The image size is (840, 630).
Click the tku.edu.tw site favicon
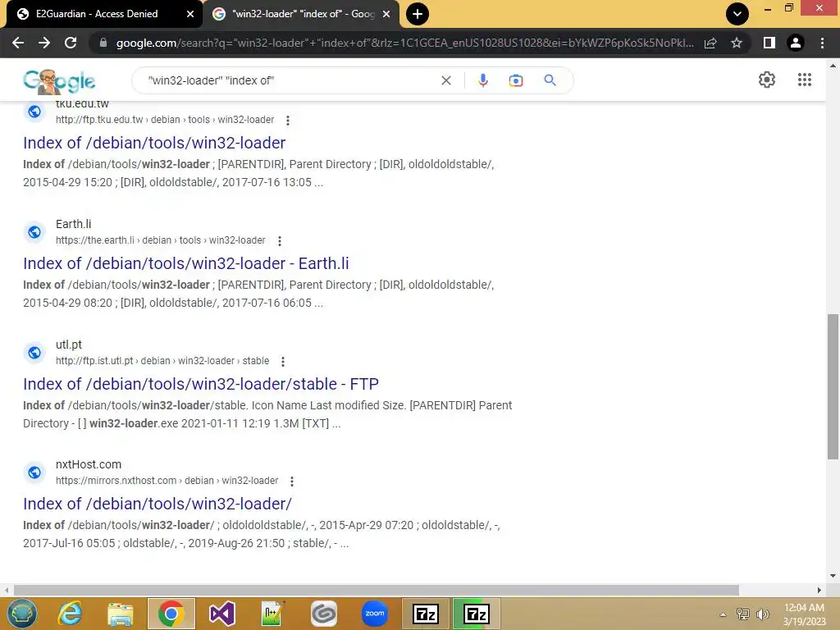[x=34, y=112]
